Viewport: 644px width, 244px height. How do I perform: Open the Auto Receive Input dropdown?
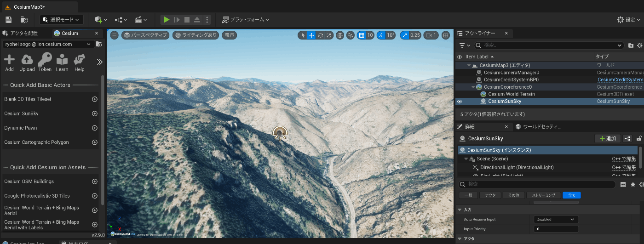556,219
